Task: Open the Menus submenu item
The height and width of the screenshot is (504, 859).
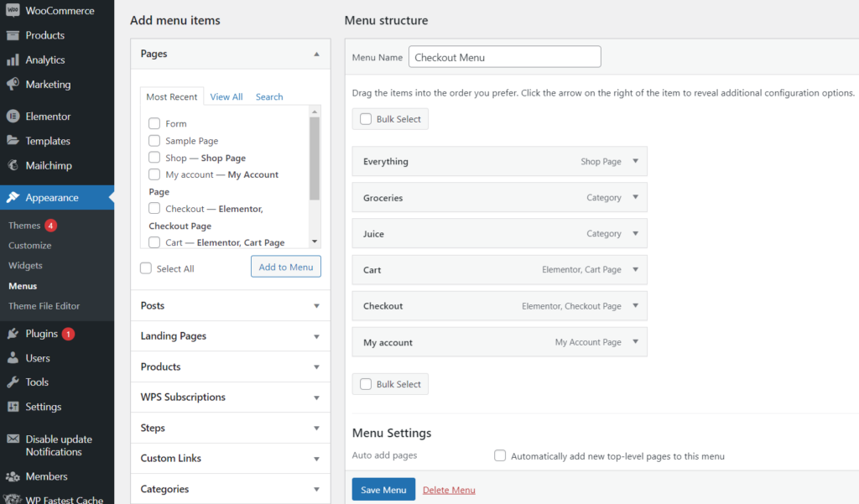Action: pos(23,286)
